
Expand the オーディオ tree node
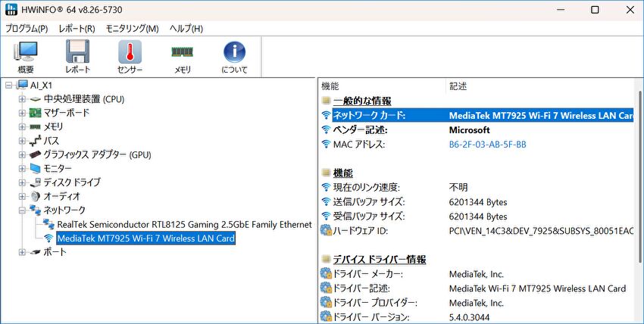22,197
